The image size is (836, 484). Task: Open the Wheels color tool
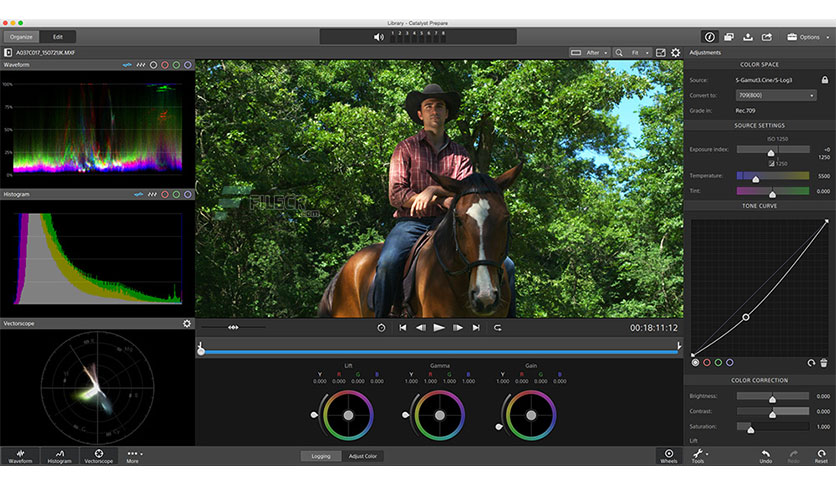[x=669, y=456]
